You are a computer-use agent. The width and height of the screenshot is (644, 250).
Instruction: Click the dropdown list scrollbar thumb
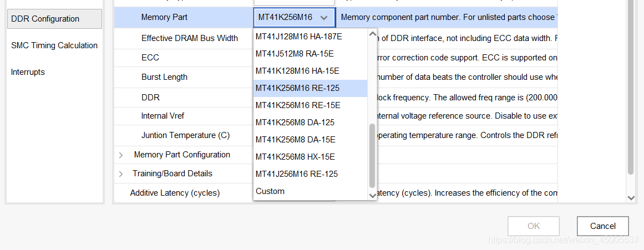[x=372, y=155]
